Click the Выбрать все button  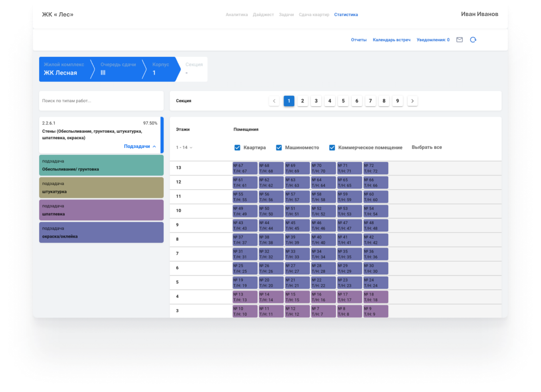[426, 147]
